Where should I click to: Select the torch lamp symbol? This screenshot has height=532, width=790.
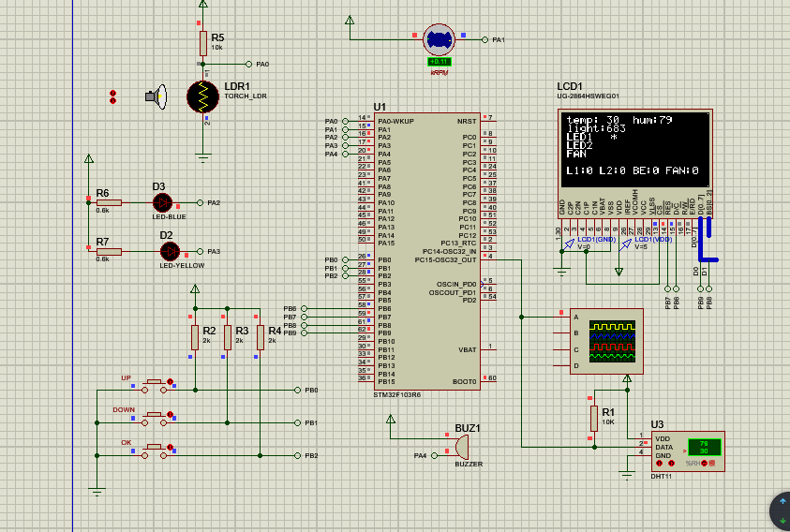157,96
